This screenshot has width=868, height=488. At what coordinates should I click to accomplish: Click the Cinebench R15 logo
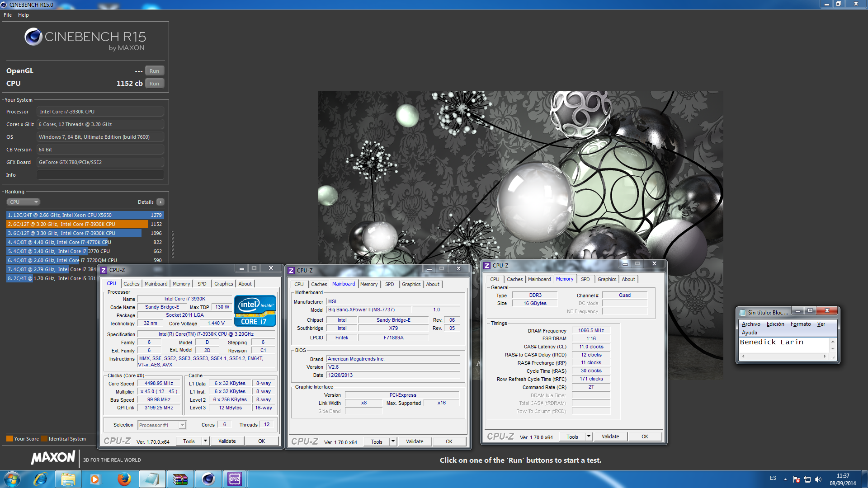[x=85, y=39]
